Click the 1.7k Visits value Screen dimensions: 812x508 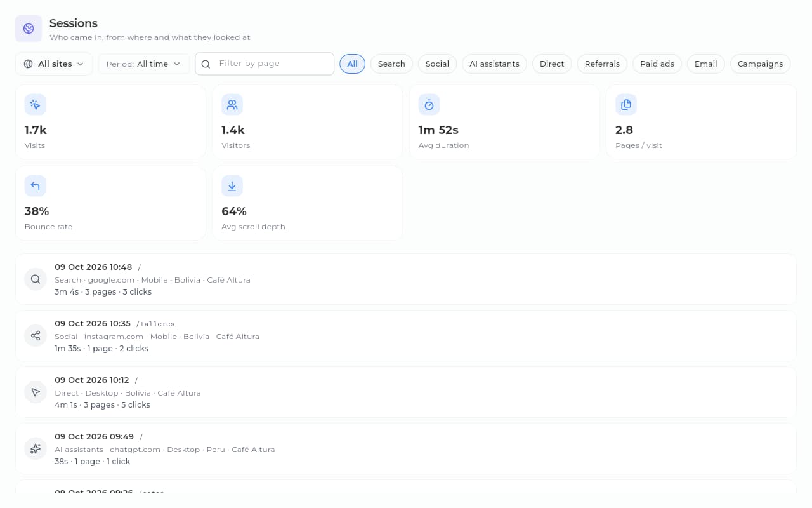click(36, 130)
